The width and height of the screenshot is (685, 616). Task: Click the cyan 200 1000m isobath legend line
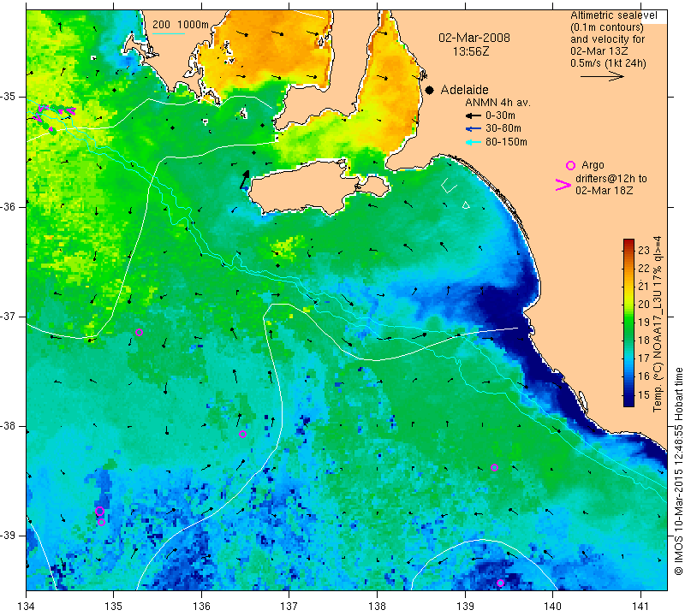coord(168,33)
